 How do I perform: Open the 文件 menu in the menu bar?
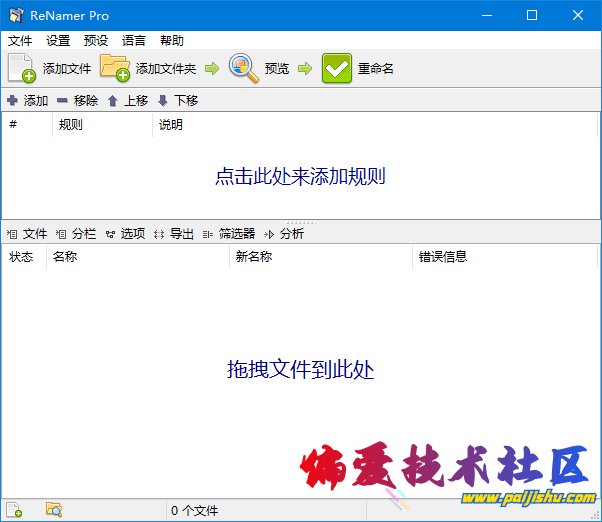click(20, 40)
